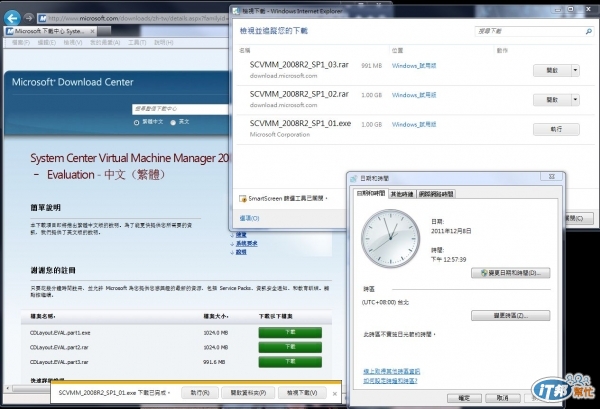Click the 名稱 column header in downloads
This screenshot has width=600, height=409.
(245, 51)
